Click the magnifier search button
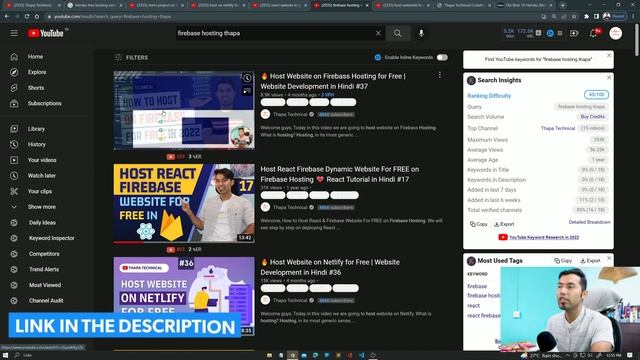The width and height of the screenshot is (640, 360). 398,33
